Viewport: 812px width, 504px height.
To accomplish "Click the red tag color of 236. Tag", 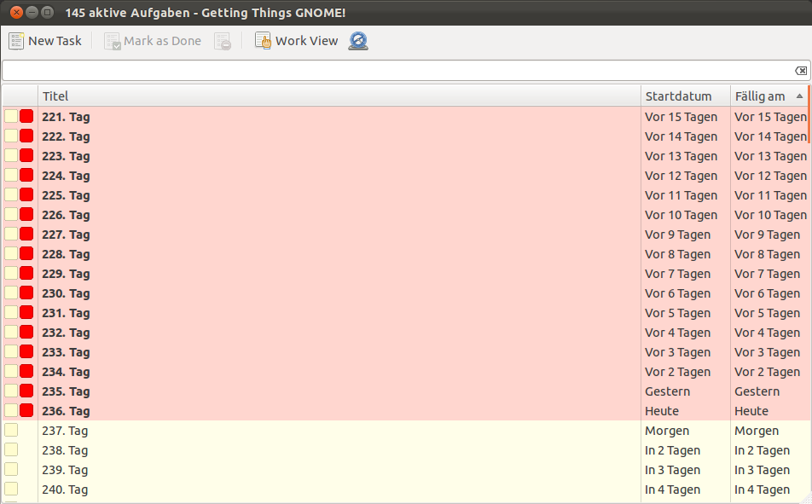I will [x=26, y=410].
